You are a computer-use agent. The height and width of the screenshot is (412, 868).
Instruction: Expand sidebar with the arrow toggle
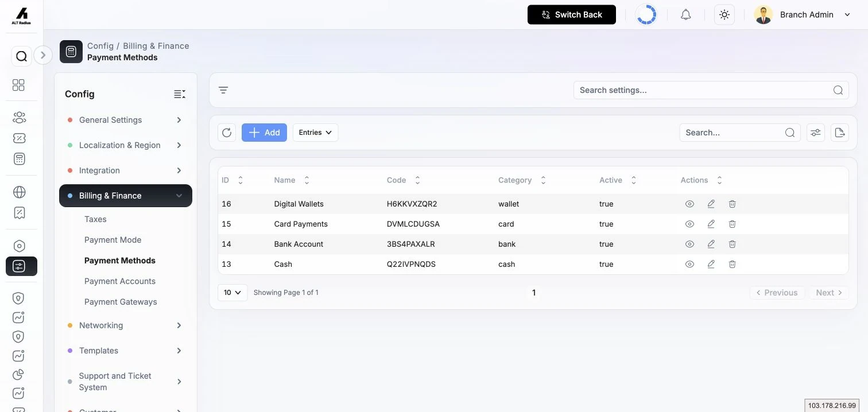pyautogui.click(x=43, y=55)
